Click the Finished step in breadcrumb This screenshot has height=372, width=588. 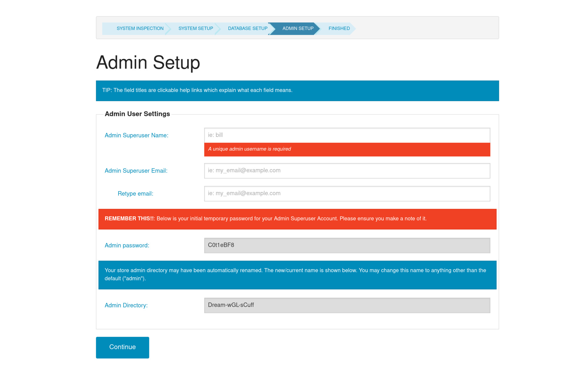click(x=339, y=29)
